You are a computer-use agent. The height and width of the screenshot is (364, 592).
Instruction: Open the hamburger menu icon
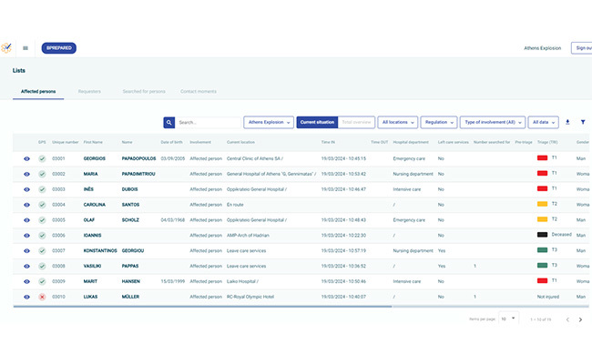click(x=26, y=48)
